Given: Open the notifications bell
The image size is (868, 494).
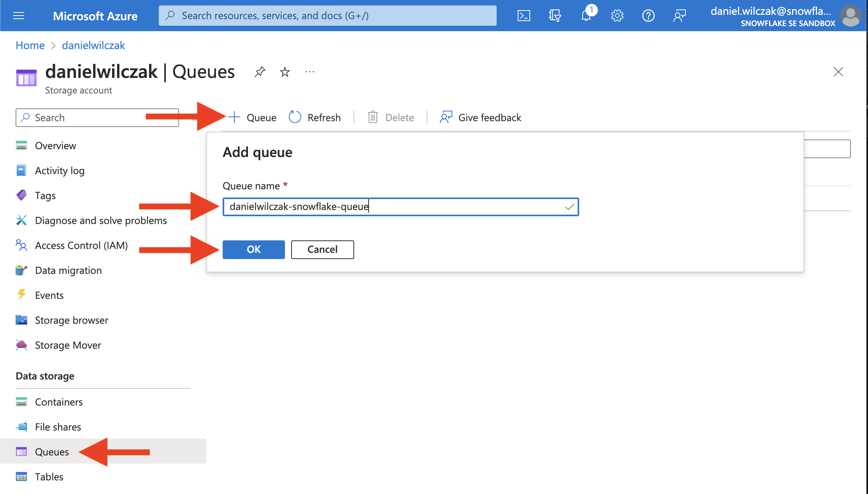Looking at the screenshot, I should click(x=586, y=16).
